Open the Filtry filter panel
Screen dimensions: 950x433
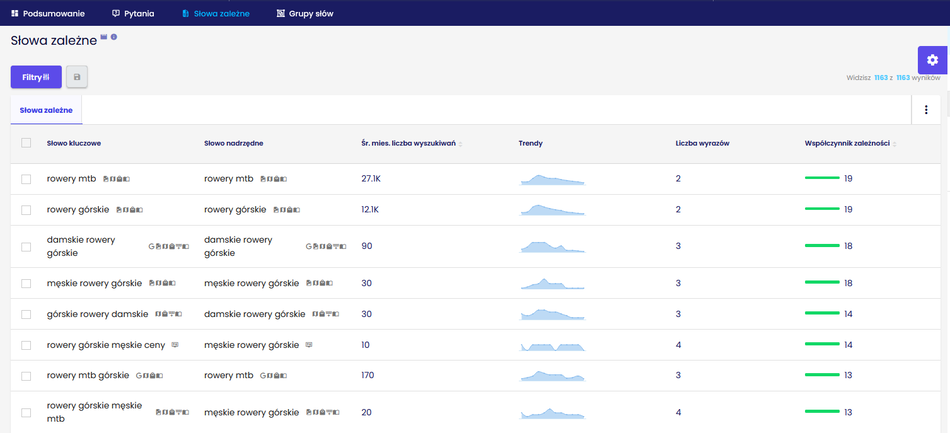pos(36,77)
